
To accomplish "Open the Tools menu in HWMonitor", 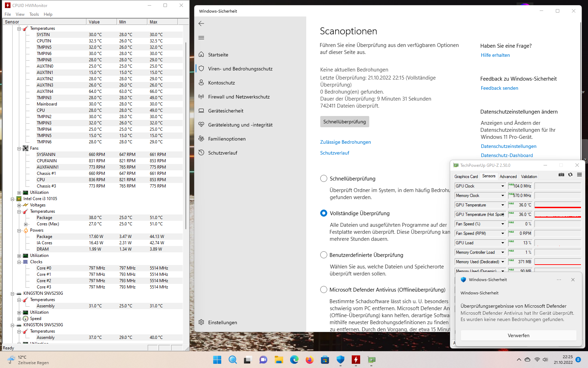I will tap(34, 14).
